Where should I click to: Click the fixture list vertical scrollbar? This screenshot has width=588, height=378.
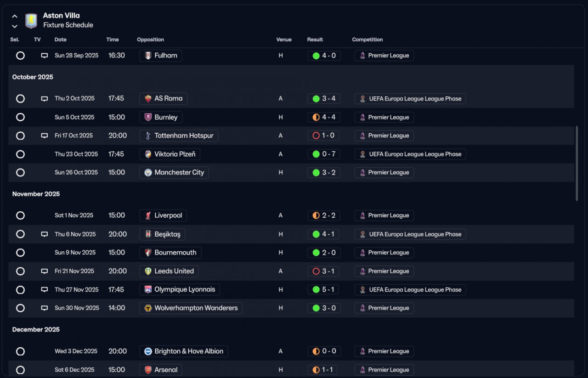[577, 163]
